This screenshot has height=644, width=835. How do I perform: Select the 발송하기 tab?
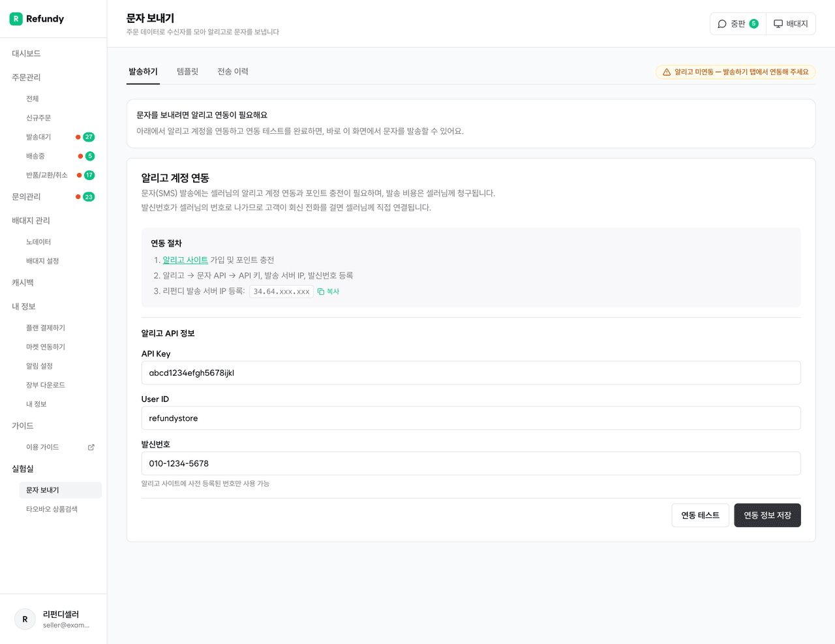click(143, 72)
